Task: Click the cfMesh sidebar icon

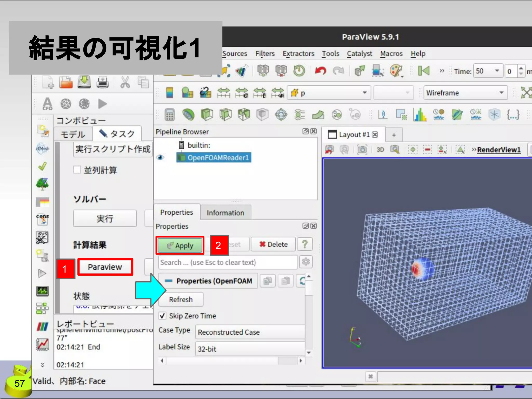Action: pos(42,149)
